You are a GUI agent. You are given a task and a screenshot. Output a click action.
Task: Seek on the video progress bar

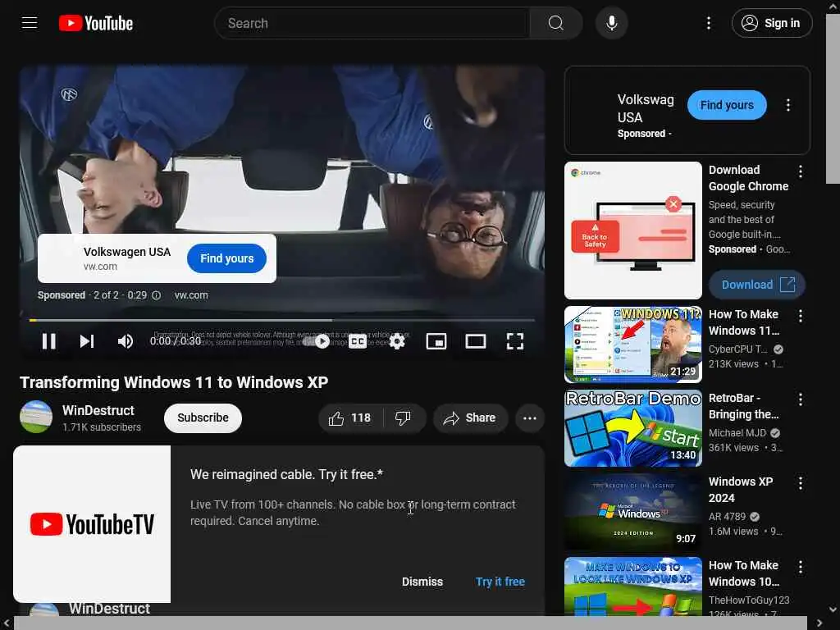(x=282, y=321)
